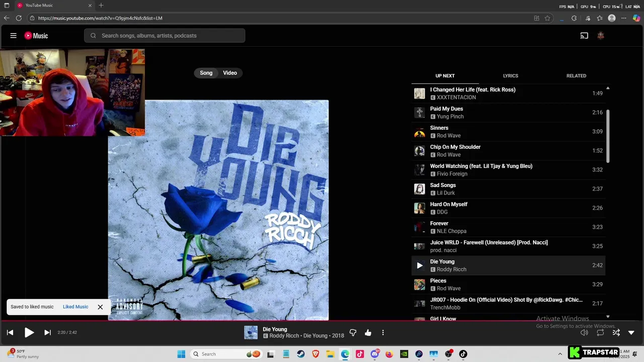Close the YouTube Music tab
The height and width of the screenshot is (362, 644).
point(90,5)
